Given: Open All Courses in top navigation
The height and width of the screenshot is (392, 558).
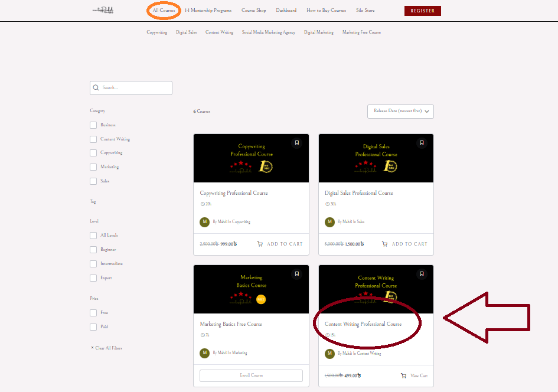Looking at the screenshot, I should 164,10.
